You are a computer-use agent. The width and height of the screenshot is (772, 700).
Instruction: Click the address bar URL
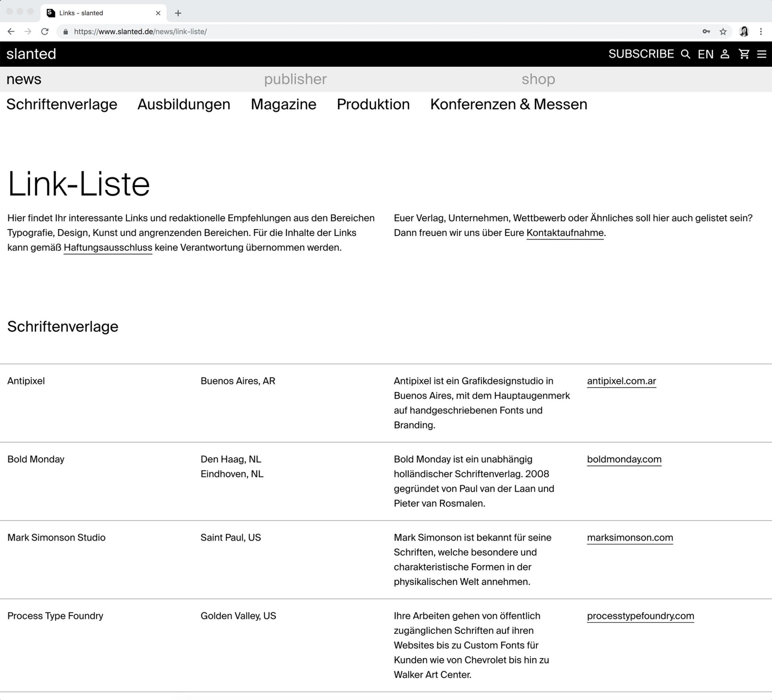click(x=140, y=32)
